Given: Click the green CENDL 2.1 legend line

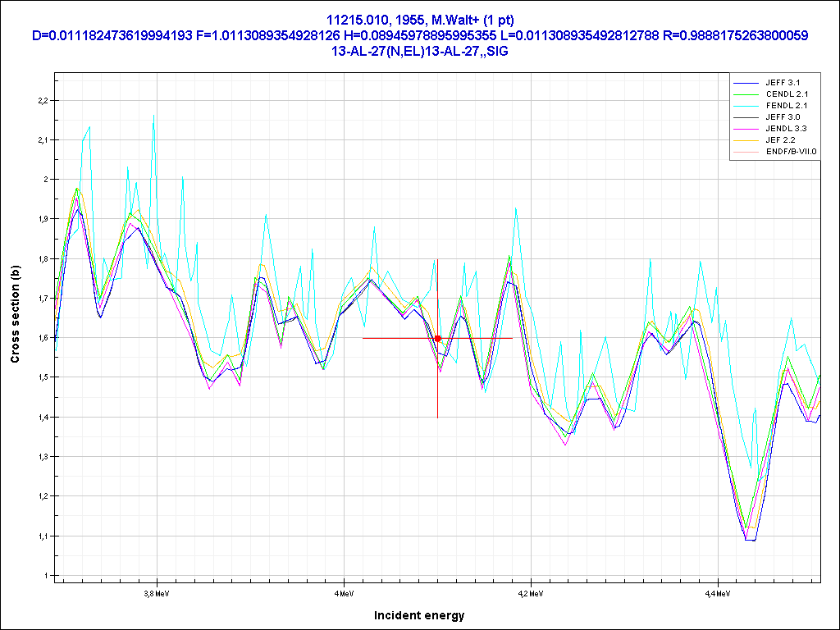Looking at the screenshot, I should (x=746, y=94).
